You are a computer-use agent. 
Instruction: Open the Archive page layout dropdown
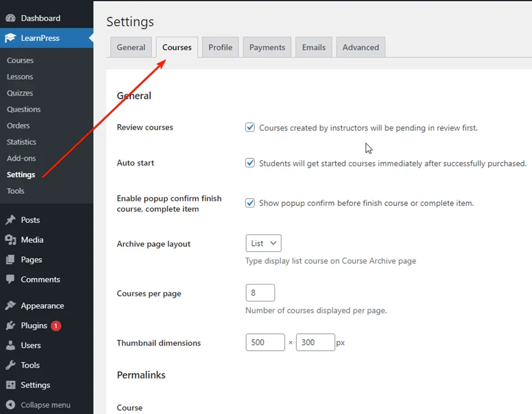[x=263, y=244]
